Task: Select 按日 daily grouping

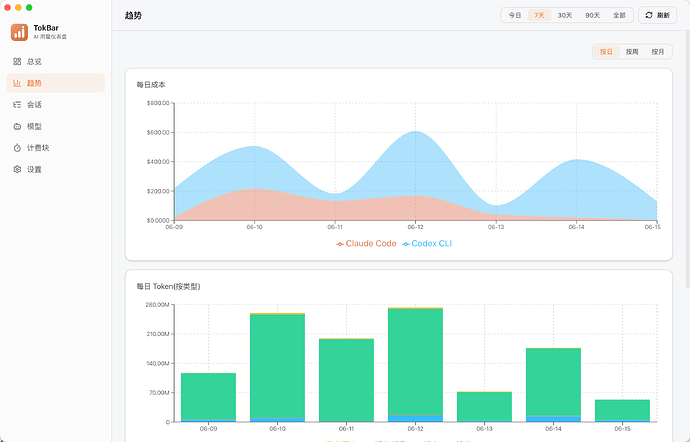Action: [606, 52]
